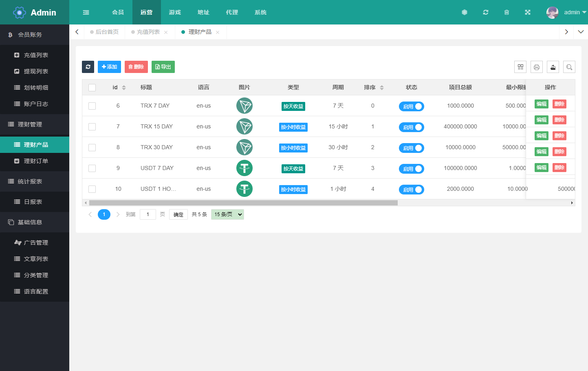Viewport: 588px width, 371px height.
Task: Click the green 导出 button
Action: 163,67
